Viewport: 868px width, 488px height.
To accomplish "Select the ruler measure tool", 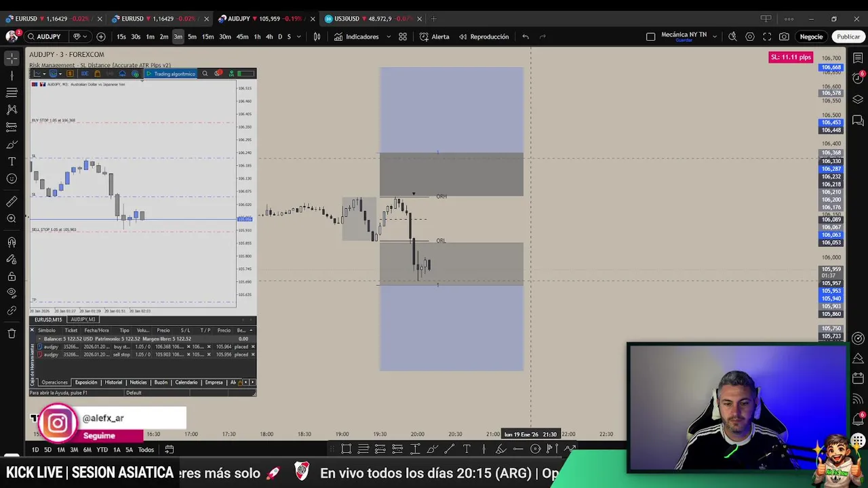I will coord(12,201).
